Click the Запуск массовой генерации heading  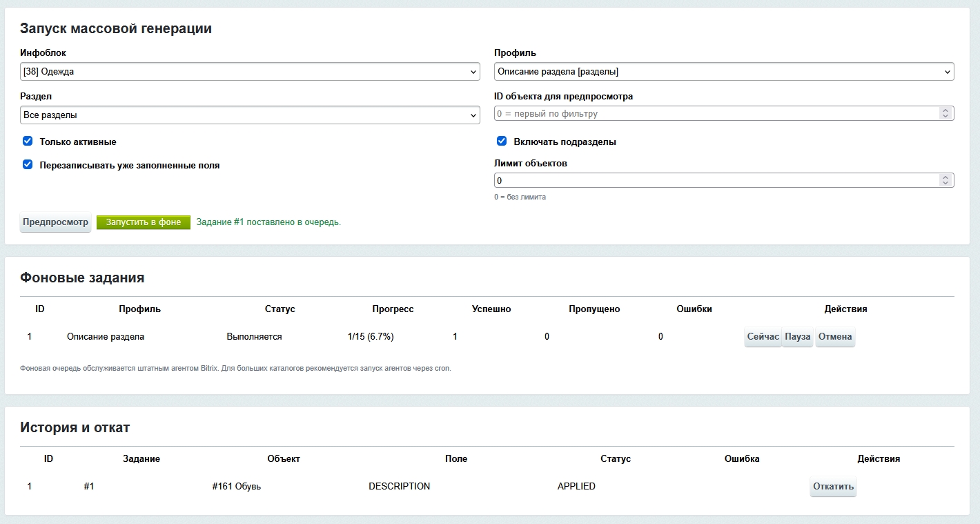point(116,28)
